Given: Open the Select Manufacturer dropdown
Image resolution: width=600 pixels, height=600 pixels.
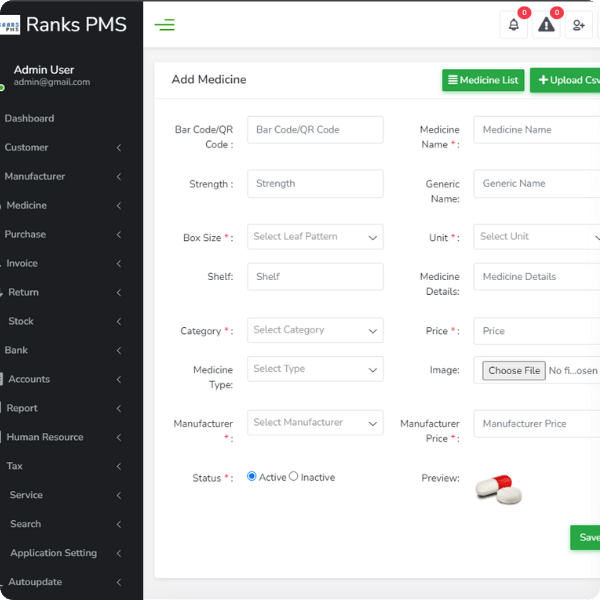Looking at the screenshot, I should point(315,423).
